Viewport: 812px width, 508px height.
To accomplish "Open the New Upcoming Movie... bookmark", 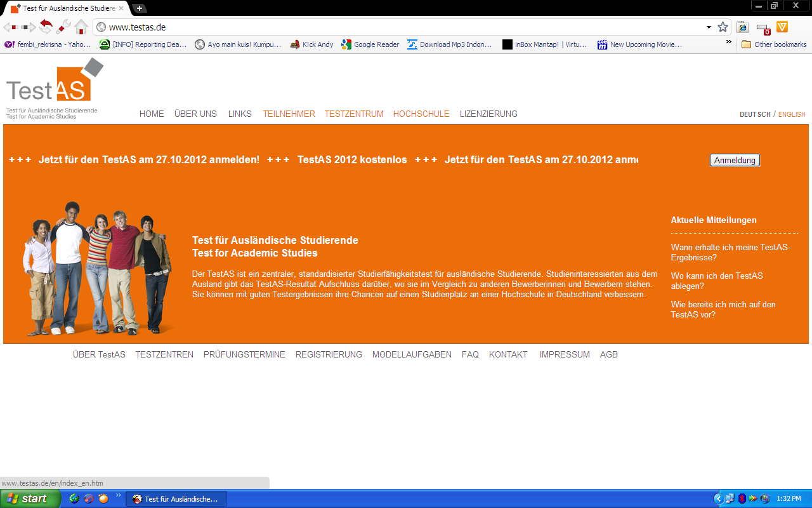I will pyautogui.click(x=640, y=44).
